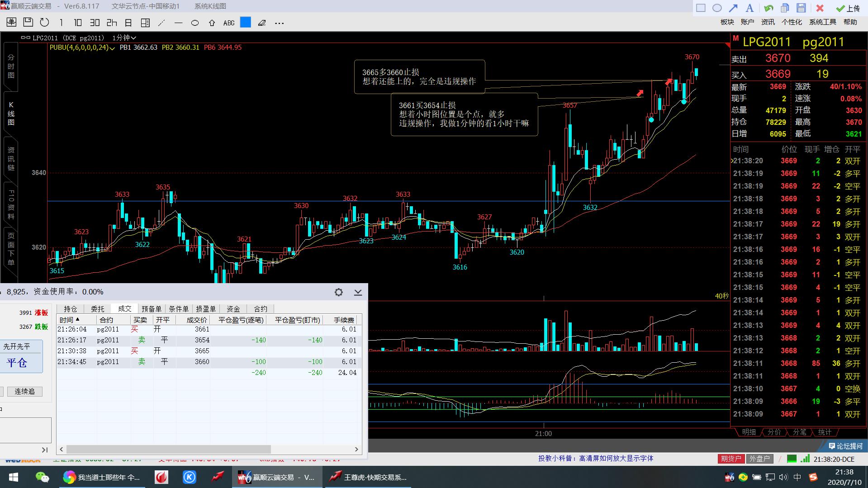Open the 系统工具 menu
This screenshot has height=488, width=868.
point(822,22)
